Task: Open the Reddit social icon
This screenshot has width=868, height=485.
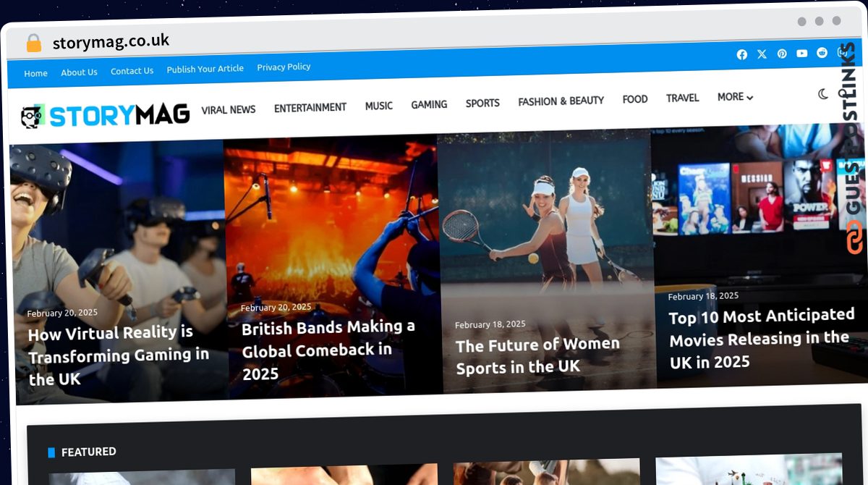Action: (822, 53)
